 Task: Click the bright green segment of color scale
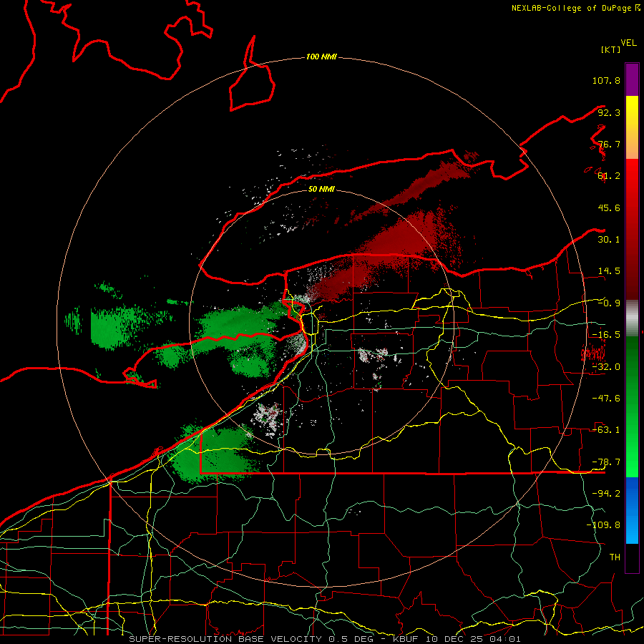pos(632,406)
